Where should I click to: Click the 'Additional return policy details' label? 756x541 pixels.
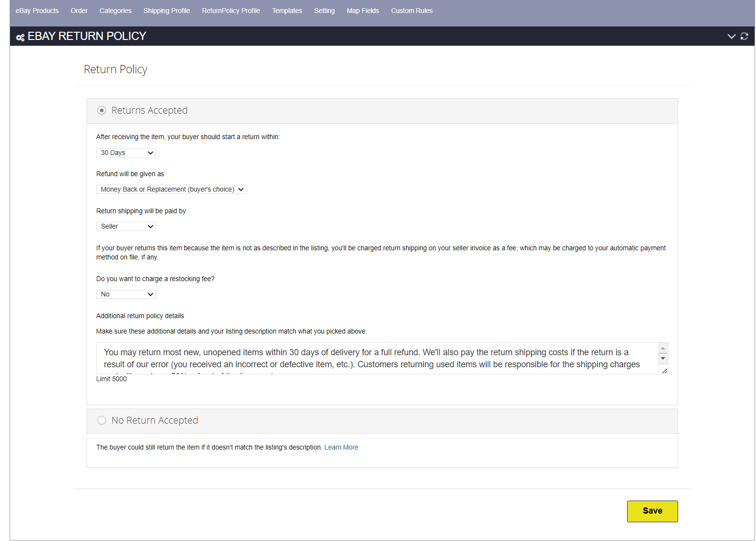pyautogui.click(x=140, y=316)
